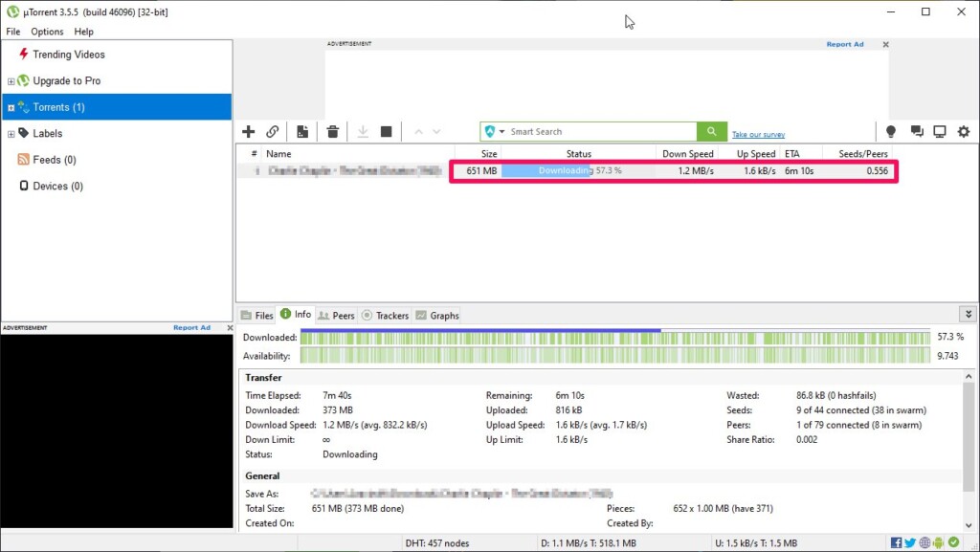Click inside the Smart Search field

(x=600, y=131)
